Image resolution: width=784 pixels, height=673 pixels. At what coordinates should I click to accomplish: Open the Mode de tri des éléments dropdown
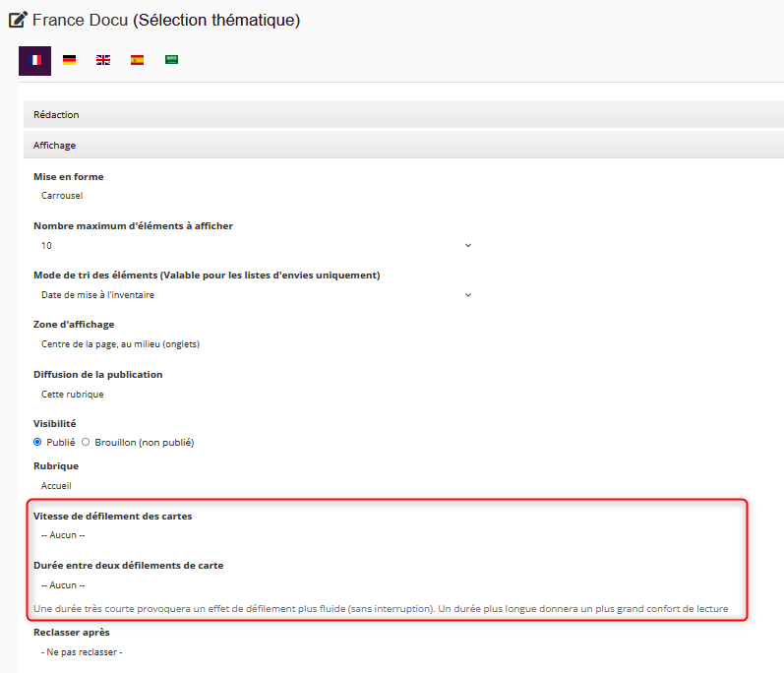pyautogui.click(x=256, y=294)
